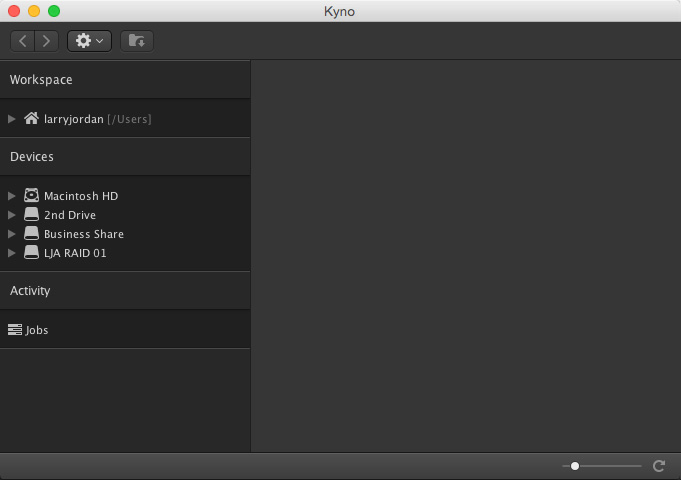Open the gear settings dropdown menu
Image resolution: width=681 pixels, height=480 pixels.
click(89, 41)
